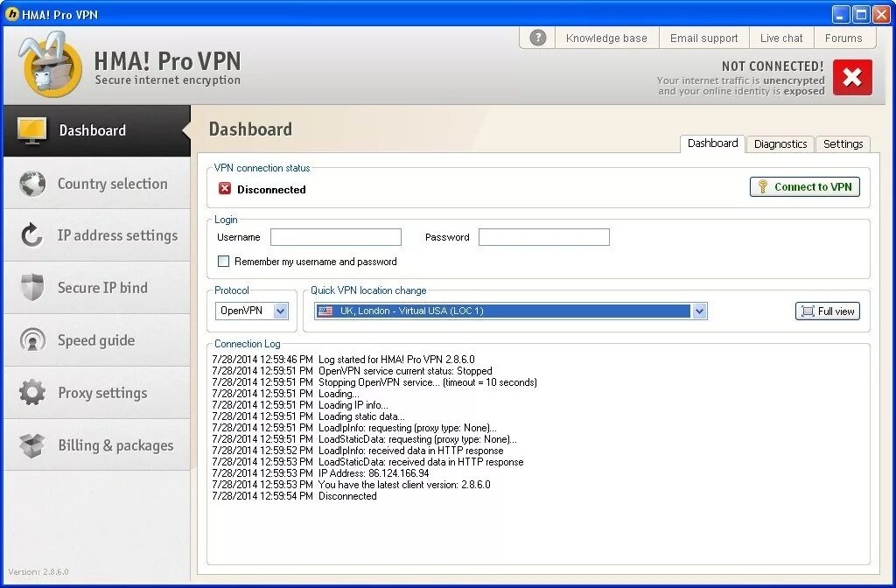Focus the Password input field
896x588 pixels.
[x=544, y=237]
